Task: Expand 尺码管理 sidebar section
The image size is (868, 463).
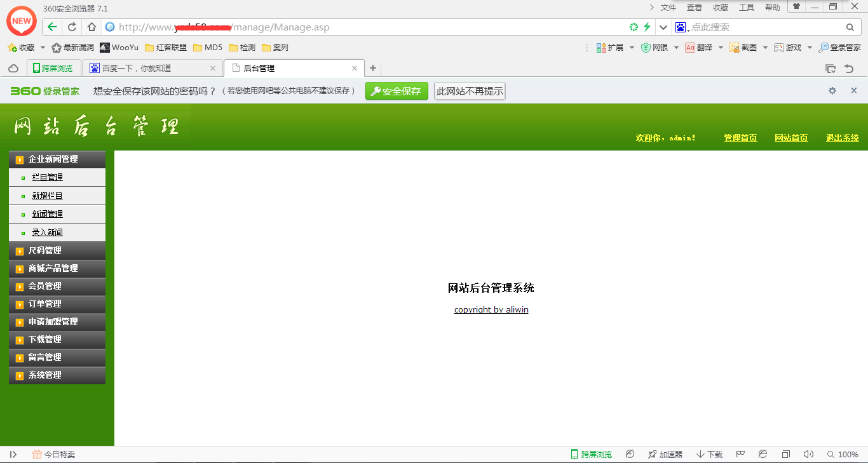Action: click(x=57, y=251)
